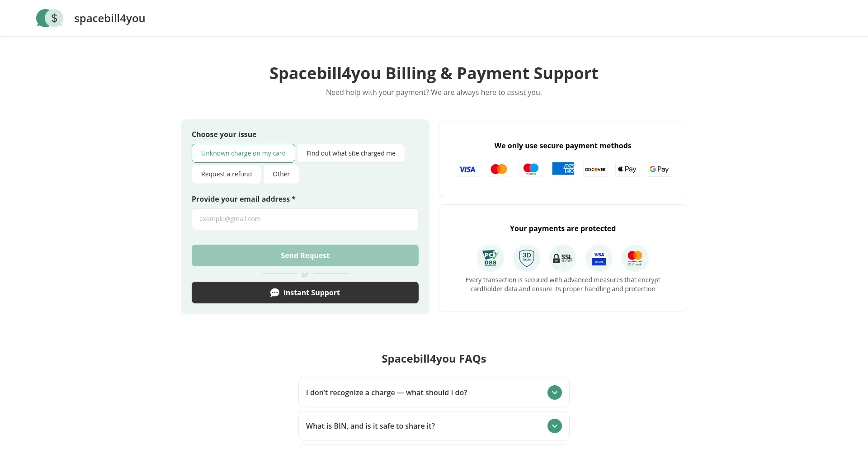This screenshot has height=449, width=868.
Task: Choose "Find out what site charged me"
Action: click(351, 153)
